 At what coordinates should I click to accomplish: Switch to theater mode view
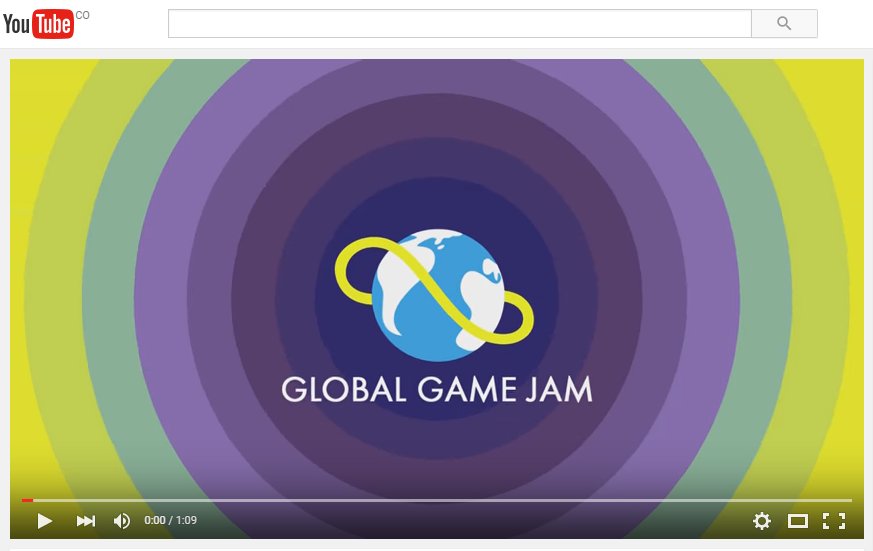point(798,521)
